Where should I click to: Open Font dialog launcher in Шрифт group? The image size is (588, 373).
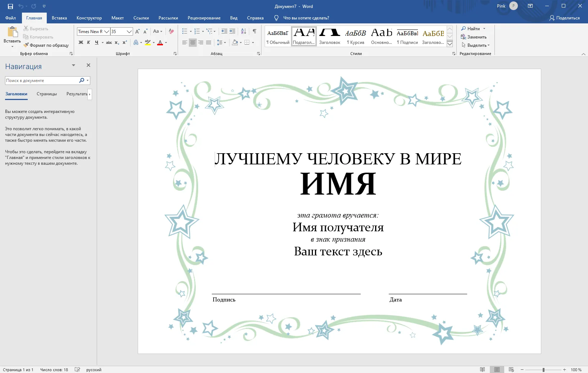click(175, 54)
